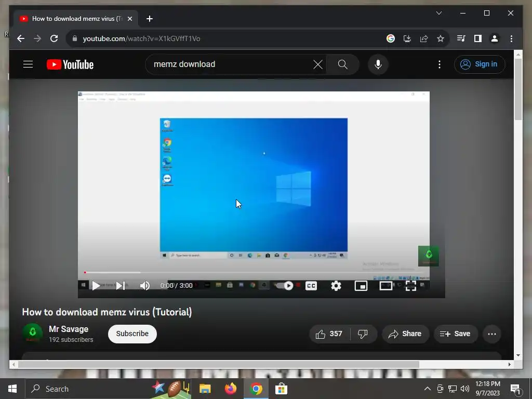Open more actions ellipsis beside Save
The height and width of the screenshot is (399, 532).
491,334
